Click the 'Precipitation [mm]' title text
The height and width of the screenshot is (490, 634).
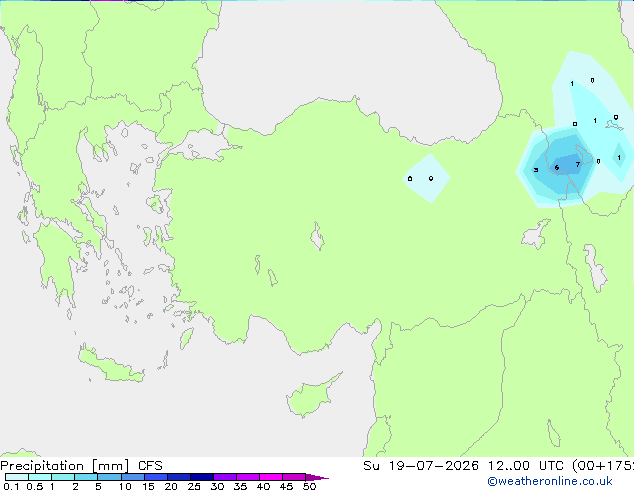pyautogui.click(x=65, y=466)
